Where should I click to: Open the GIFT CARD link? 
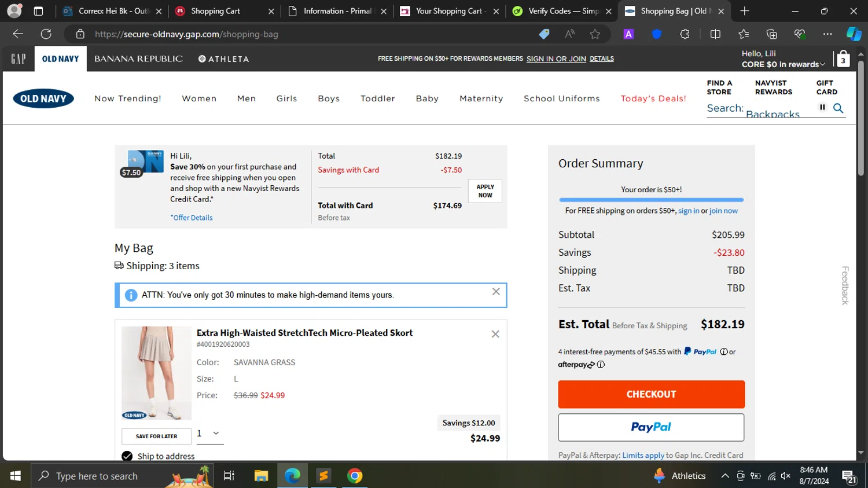click(826, 87)
